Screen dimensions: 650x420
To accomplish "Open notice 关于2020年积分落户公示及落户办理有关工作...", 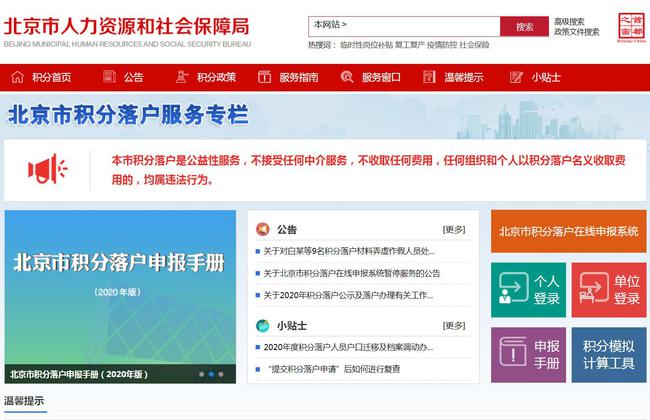I will point(348,295).
